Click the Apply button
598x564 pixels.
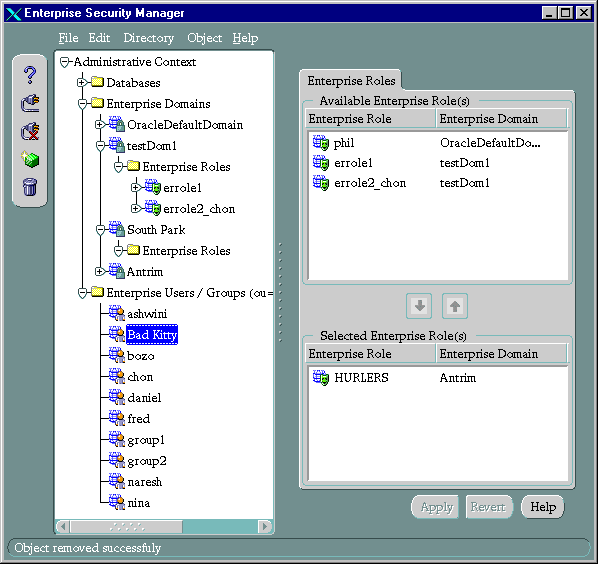[436, 507]
